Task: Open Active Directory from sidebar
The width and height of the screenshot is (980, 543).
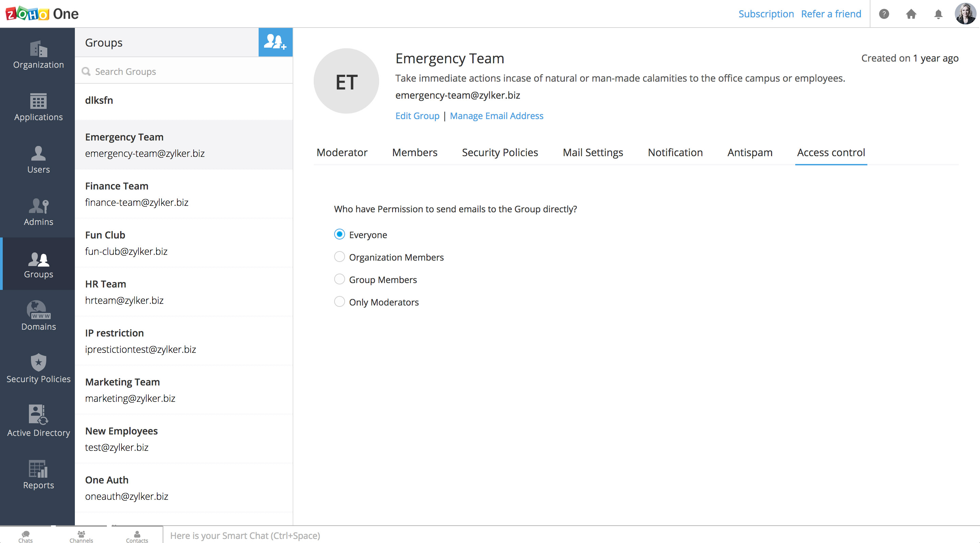Action: 38,421
